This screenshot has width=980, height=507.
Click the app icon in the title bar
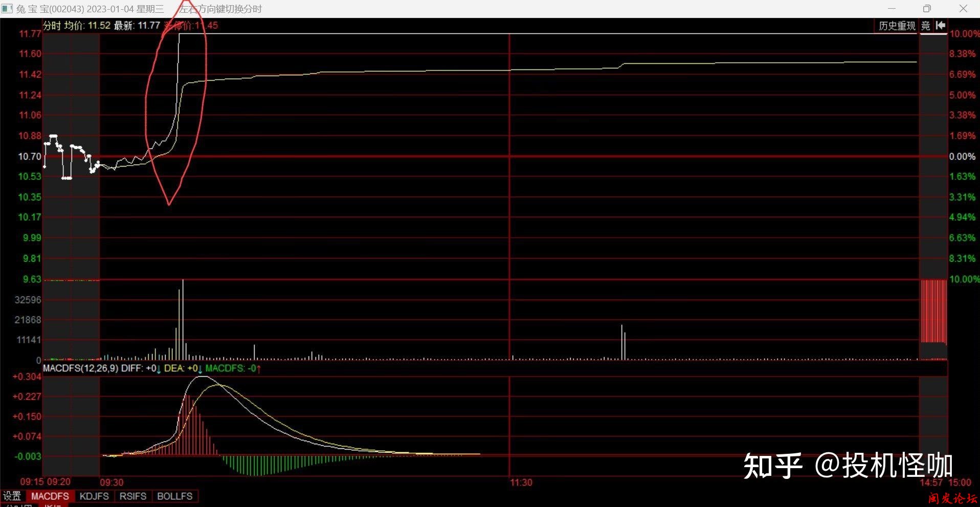[7, 9]
